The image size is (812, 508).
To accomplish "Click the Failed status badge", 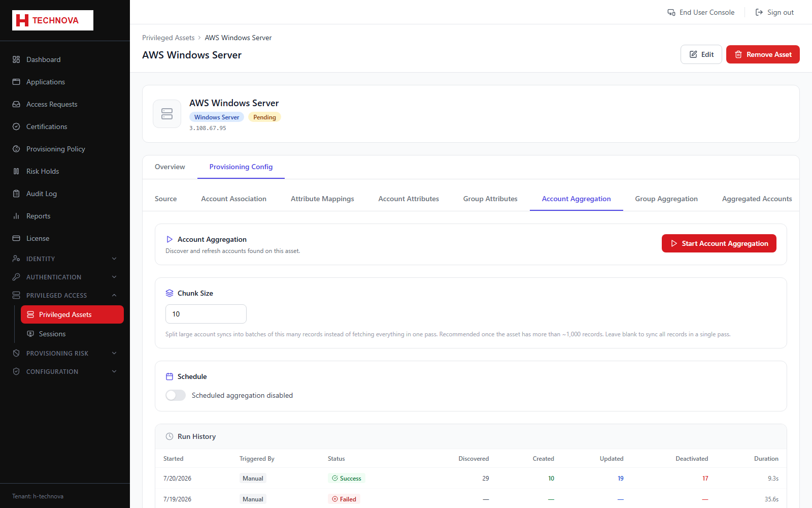I will tap(344, 499).
